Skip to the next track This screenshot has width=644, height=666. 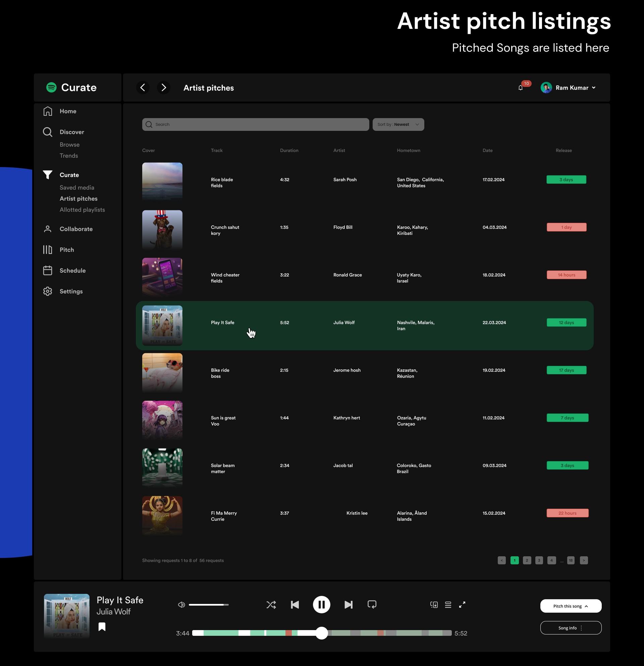click(x=348, y=605)
